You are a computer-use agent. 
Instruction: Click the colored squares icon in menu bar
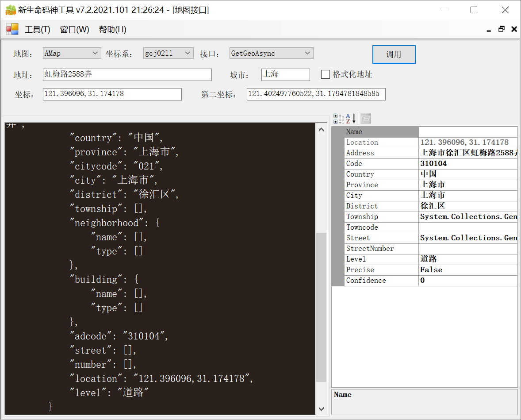pos(12,29)
